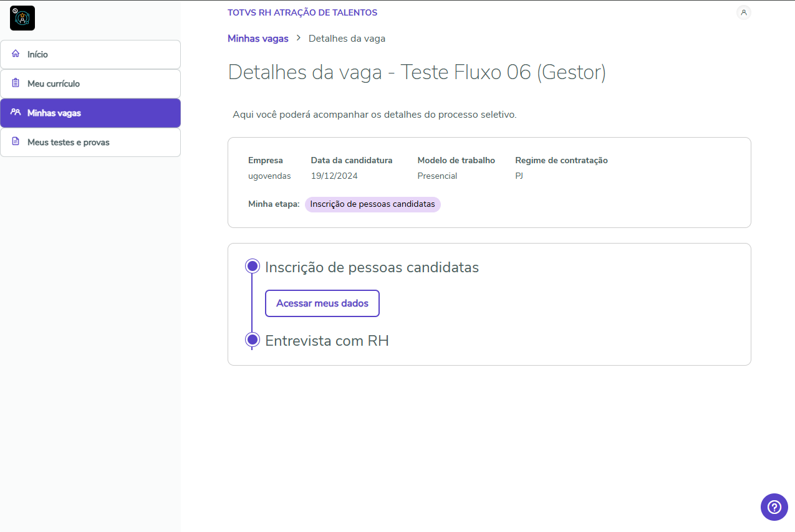Click the house icon beside Início
This screenshot has width=795, height=532.
[x=16, y=54]
